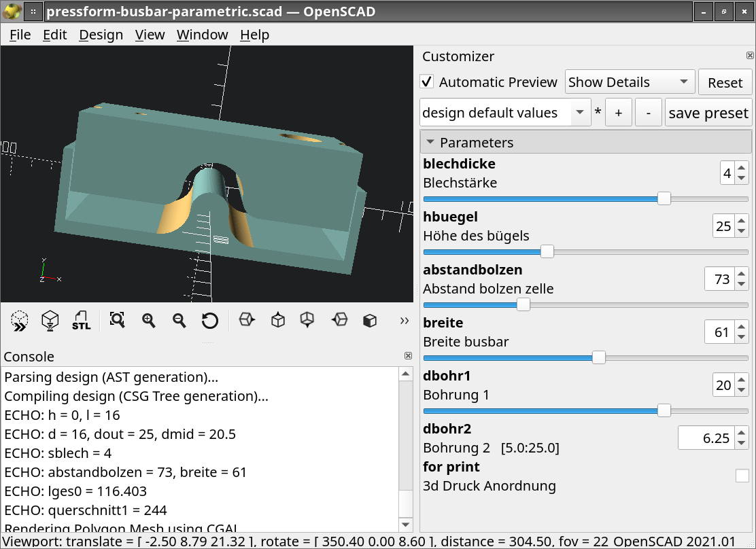Click the hbuegel slider handle
Image resolution: width=756 pixels, height=549 pixels.
pos(547,251)
